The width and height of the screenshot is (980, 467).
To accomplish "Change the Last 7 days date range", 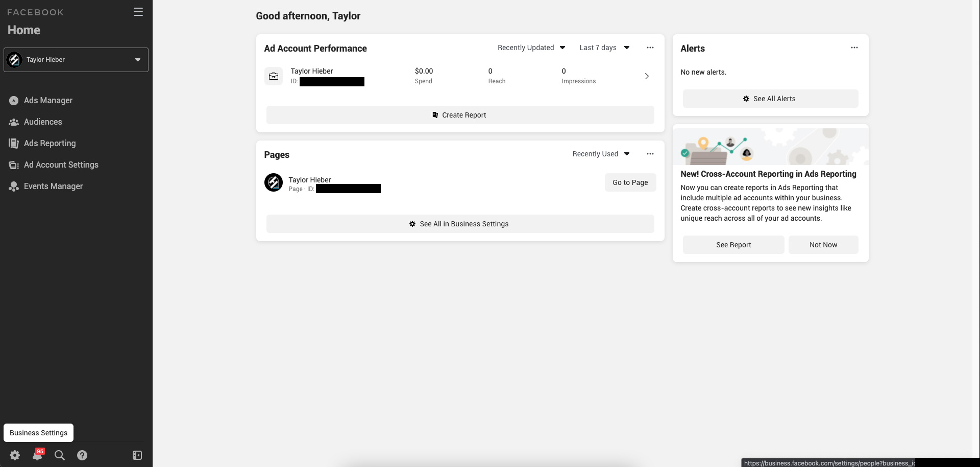I will (x=604, y=48).
